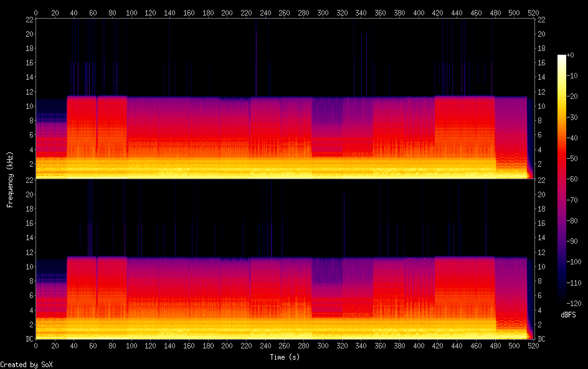Click the "22" label at the top-left frequency axis
This screenshot has width=588, height=369.
(x=29, y=19)
